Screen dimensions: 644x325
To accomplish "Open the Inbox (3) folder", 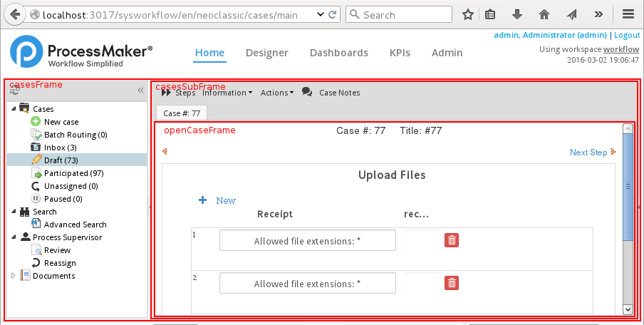I will pos(60,148).
